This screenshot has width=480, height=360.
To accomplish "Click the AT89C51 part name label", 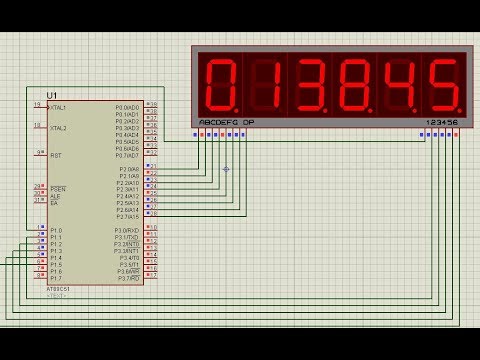I will (x=58, y=289).
